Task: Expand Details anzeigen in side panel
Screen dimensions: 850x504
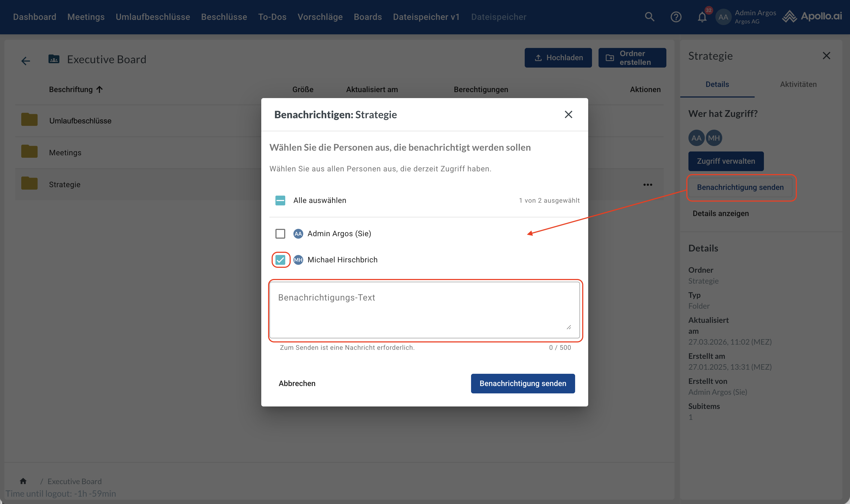Action: click(720, 213)
